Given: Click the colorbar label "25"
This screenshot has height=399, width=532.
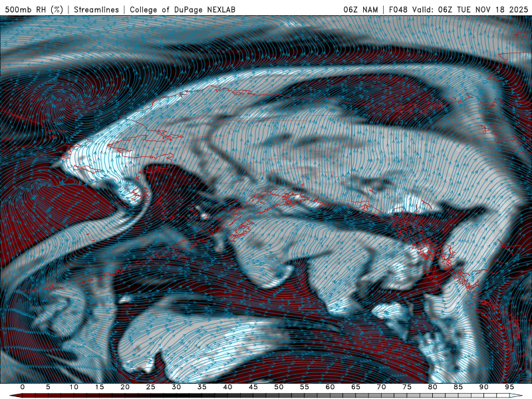Looking at the screenshot, I should [x=151, y=387].
